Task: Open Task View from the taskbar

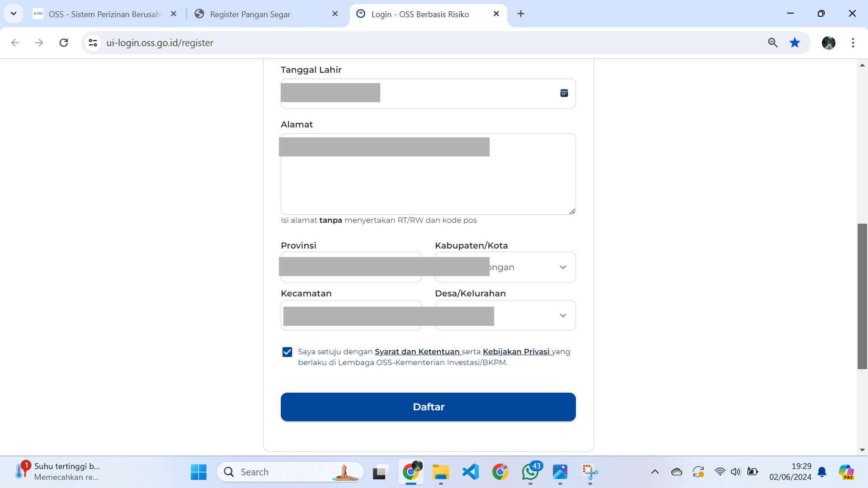Action: (381, 472)
